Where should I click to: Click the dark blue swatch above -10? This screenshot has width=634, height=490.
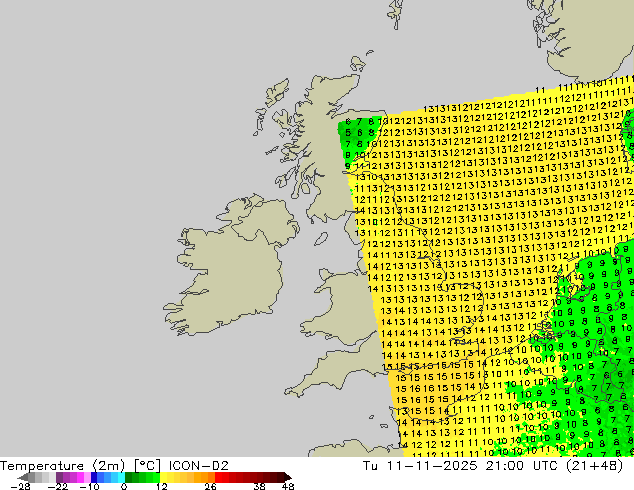(94, 477)
